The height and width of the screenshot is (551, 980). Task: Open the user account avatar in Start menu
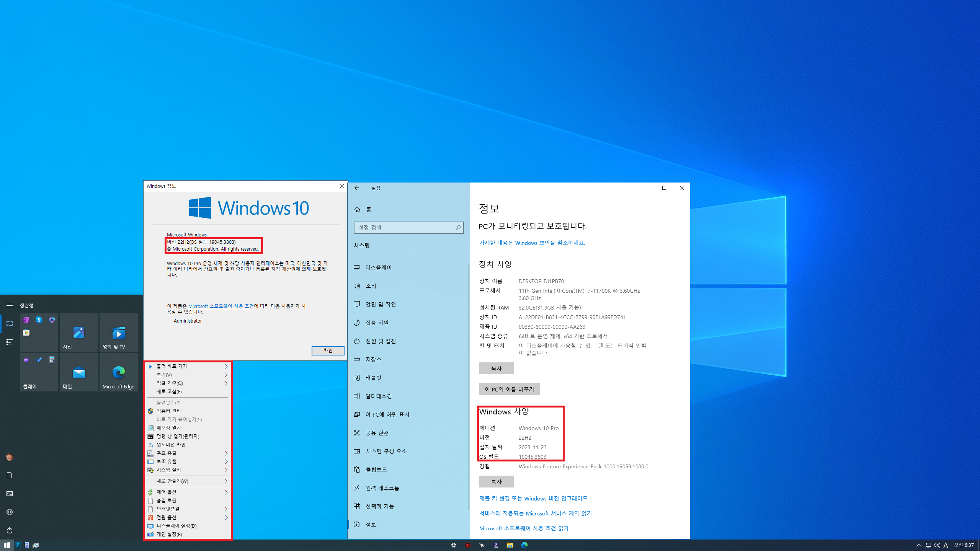[10, 457]
